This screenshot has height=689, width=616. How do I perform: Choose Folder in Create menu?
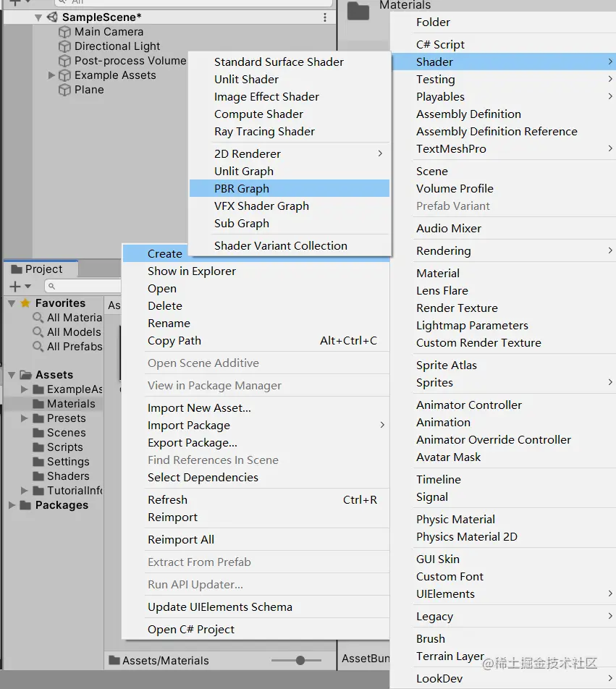pos(504,22)
